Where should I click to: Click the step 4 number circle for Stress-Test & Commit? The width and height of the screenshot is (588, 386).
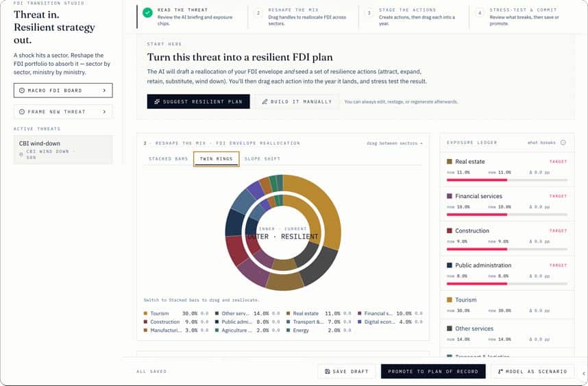tap(480, 13)
